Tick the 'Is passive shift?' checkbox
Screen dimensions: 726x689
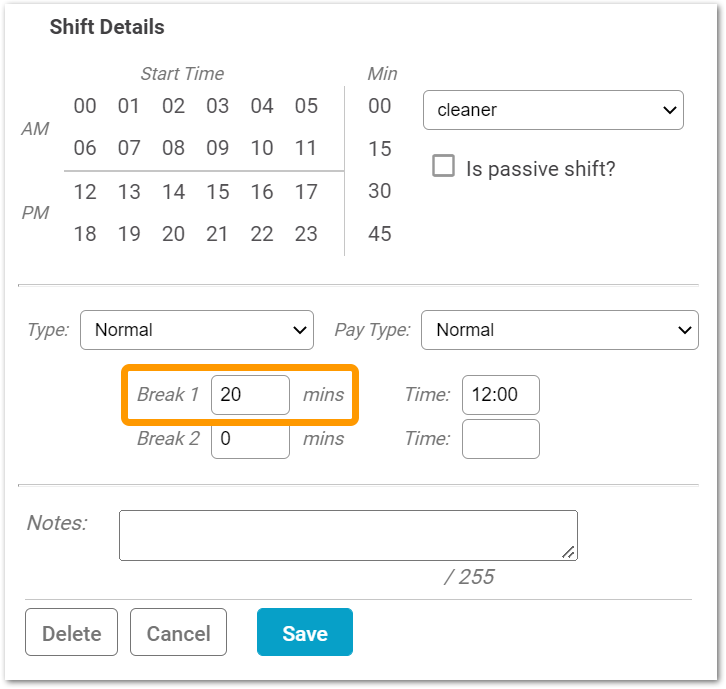click(x=443, y=166)
